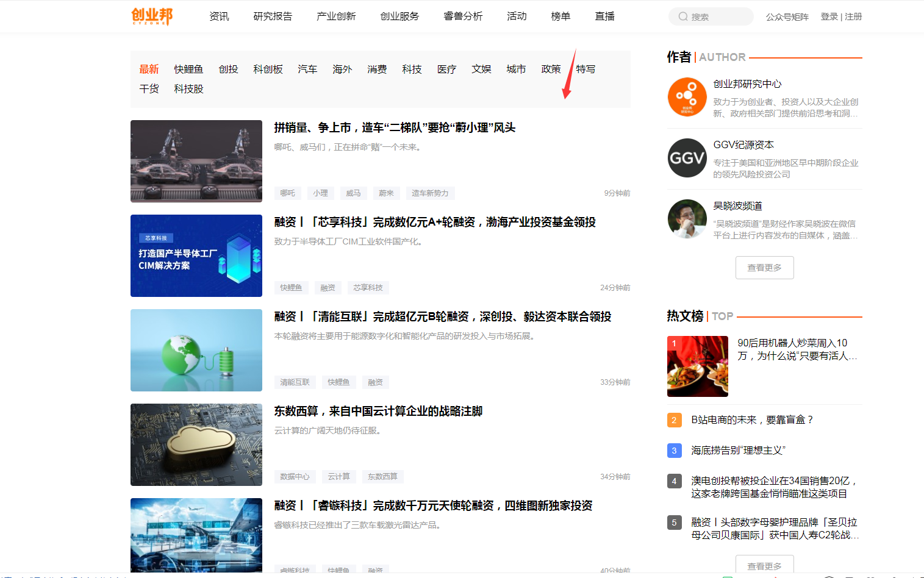Image resolution: width=924 pixels, height=578 pixels.
Task: Click the 数据中心 tag
Action: 295,477
